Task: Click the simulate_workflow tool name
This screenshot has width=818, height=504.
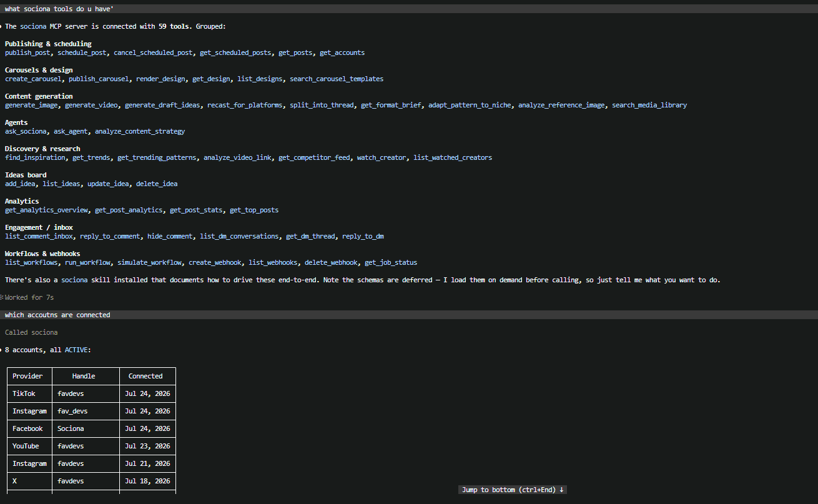Action: tap(149, 262)
